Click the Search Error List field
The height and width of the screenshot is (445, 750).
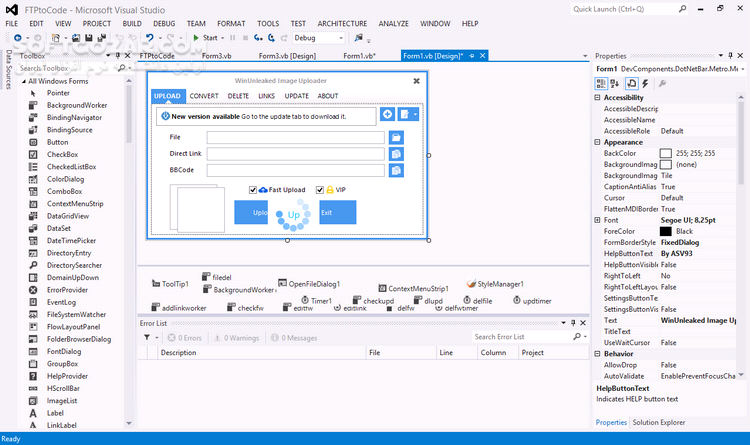[x=521, y=337]
